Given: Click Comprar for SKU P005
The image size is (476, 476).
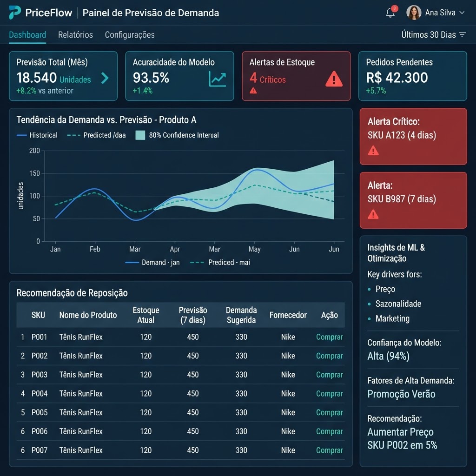Looking at the screenshot, I should [330, 412].
